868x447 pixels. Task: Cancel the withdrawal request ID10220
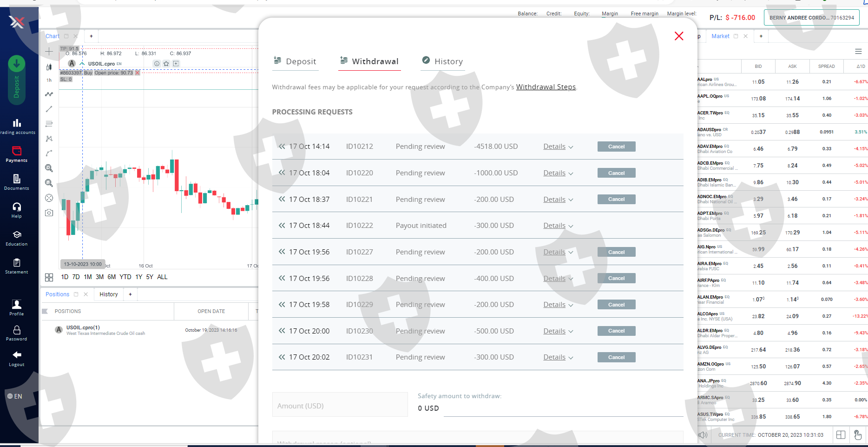click(x=616, y=173)
